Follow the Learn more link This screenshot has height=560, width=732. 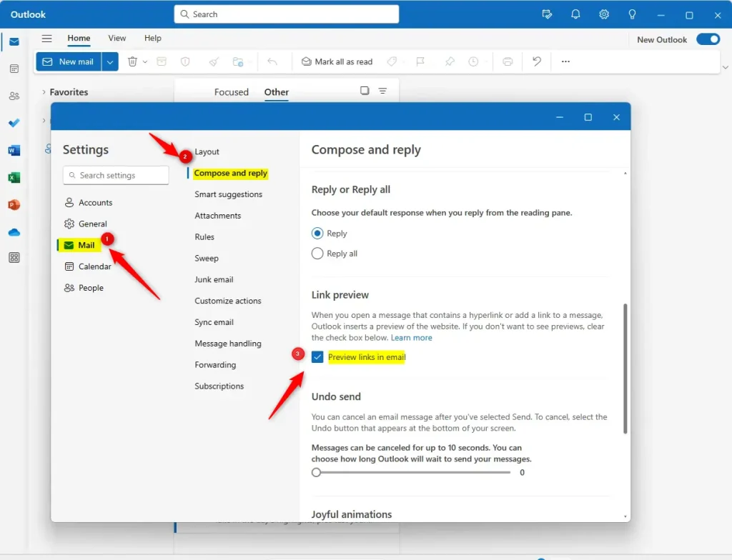click(x=411, y=337)
